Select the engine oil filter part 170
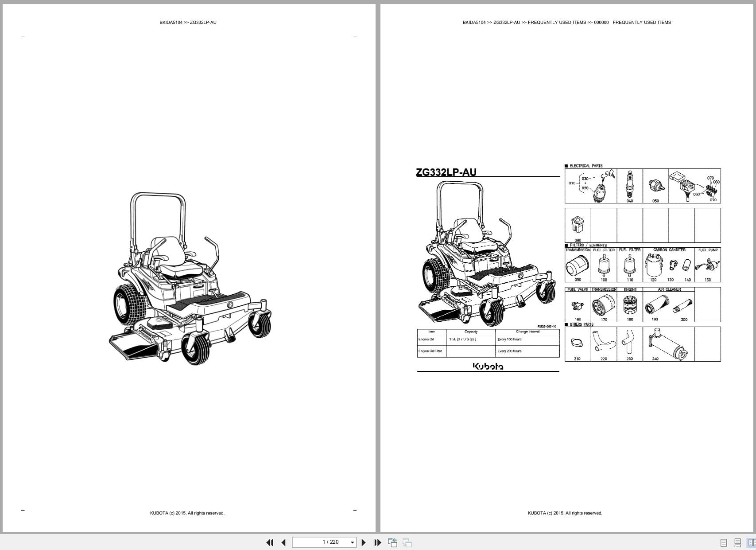The width and height of the screenshot is (756, 550). point(604,305)
